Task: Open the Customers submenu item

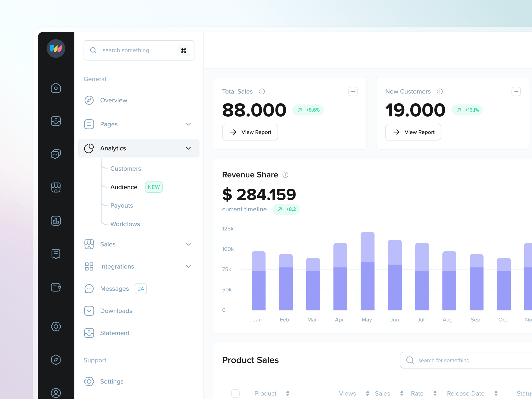Action: tap(126, 169)
